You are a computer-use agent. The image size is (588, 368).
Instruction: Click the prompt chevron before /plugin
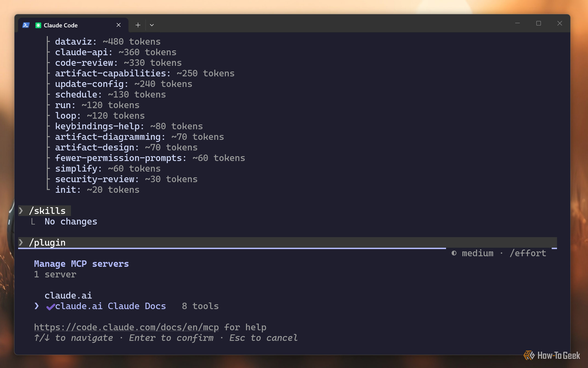[x=21, y=243]
